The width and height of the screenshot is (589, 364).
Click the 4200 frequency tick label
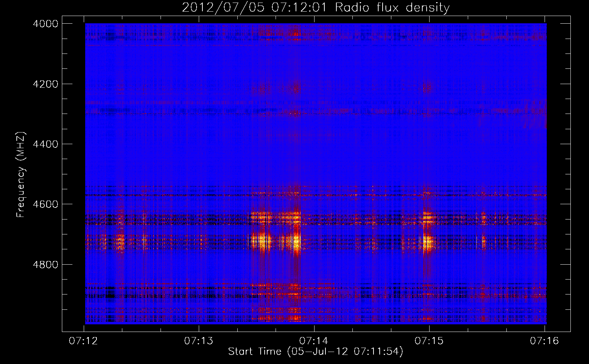pos(46,84)
